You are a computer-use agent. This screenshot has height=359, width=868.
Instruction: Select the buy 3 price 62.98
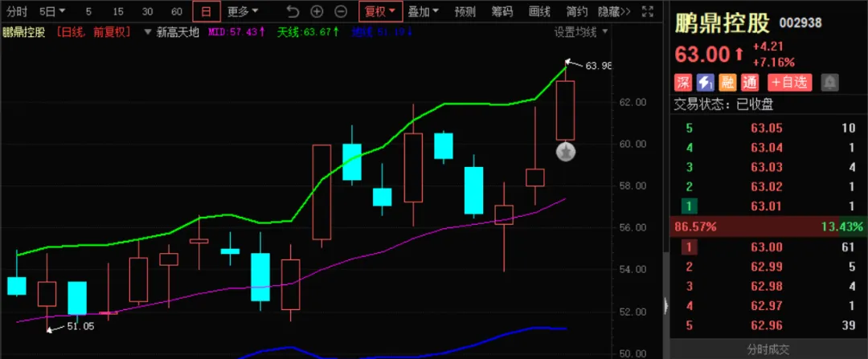click(x=767, y=287)
